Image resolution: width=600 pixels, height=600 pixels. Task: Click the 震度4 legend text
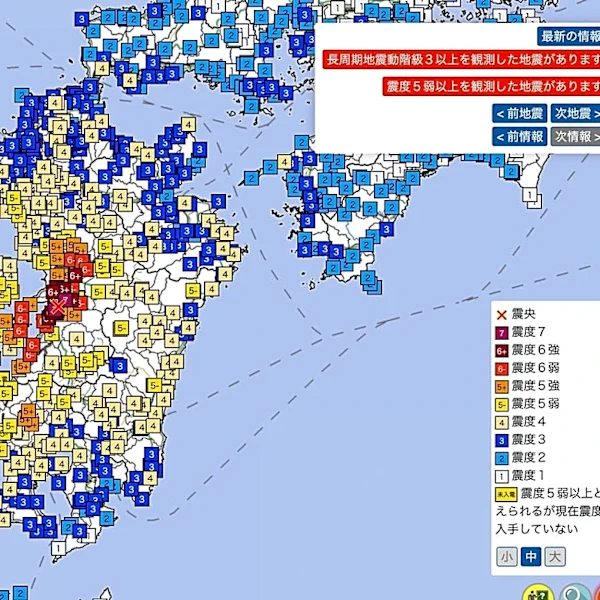pyautogui.click(x=528, y=422)
